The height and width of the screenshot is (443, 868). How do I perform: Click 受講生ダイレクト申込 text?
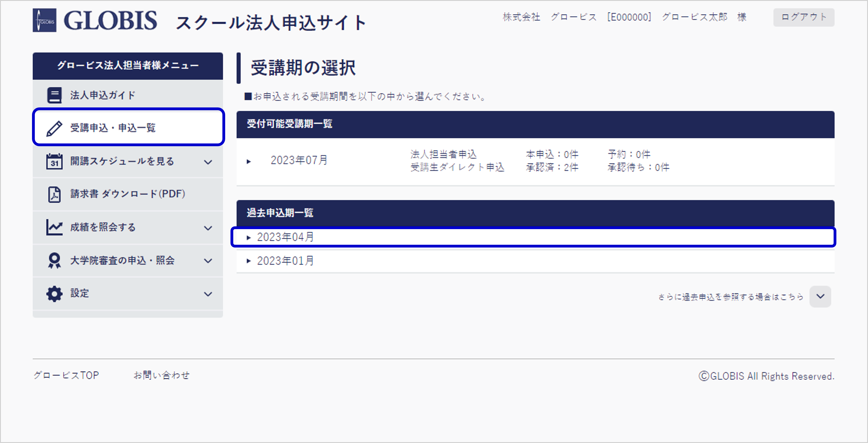[x=457, y=167]
